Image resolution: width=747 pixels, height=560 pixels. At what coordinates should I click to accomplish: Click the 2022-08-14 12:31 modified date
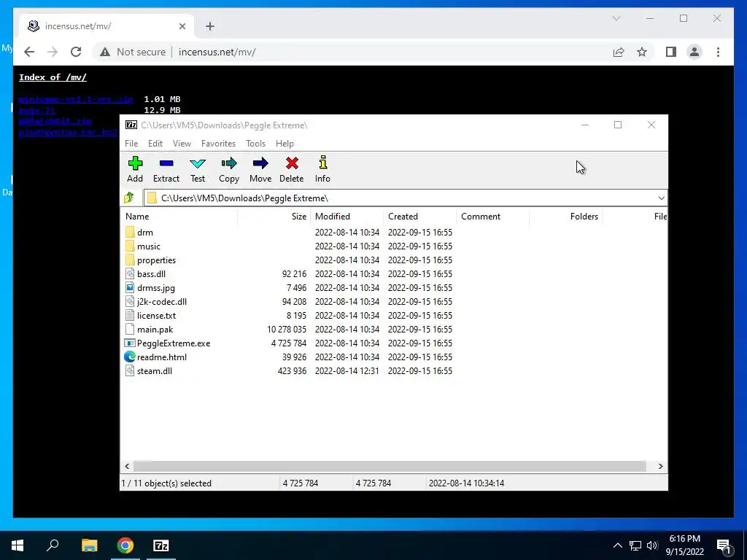347,371
